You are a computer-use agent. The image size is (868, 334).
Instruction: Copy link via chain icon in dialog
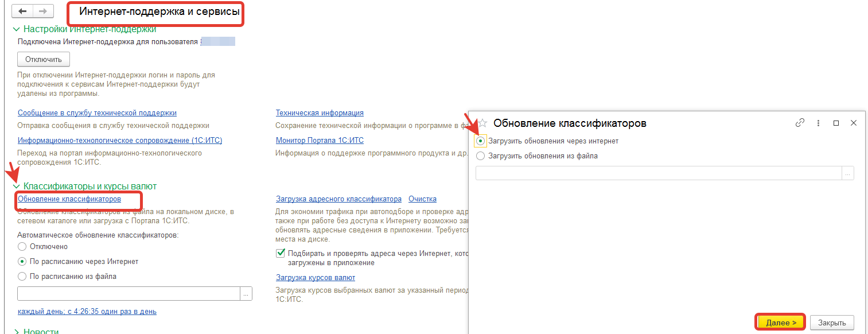point(800,123)
